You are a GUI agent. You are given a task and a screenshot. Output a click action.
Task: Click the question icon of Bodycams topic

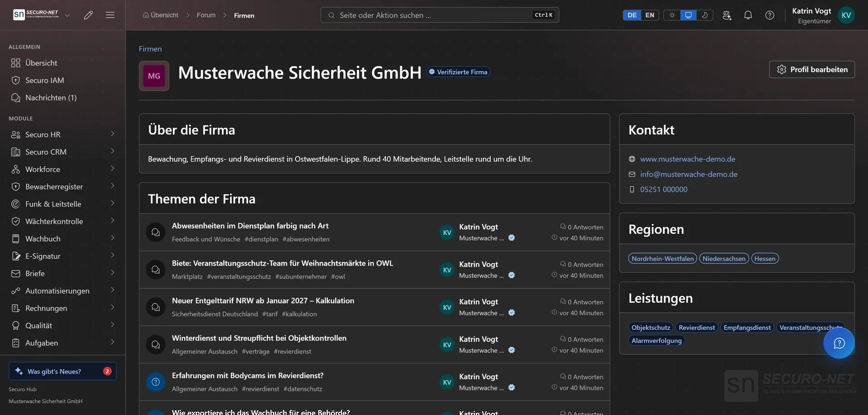[x=156, y=382]
